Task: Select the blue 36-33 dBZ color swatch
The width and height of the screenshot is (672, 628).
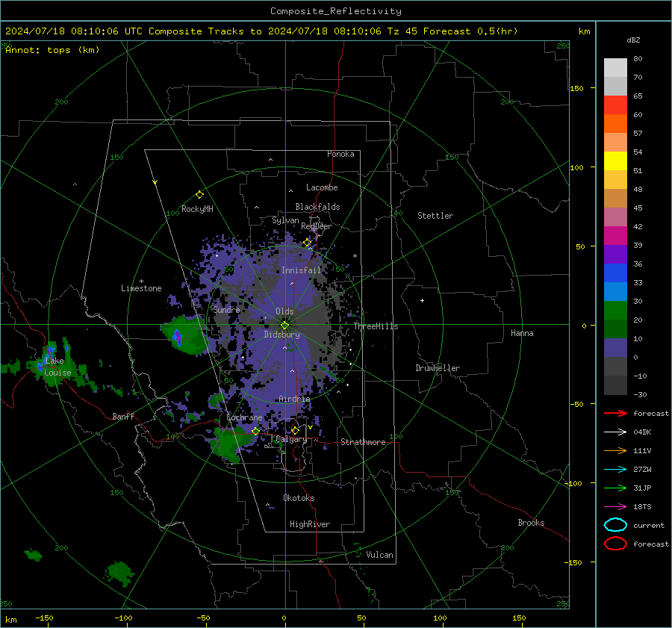Action: 615,273
